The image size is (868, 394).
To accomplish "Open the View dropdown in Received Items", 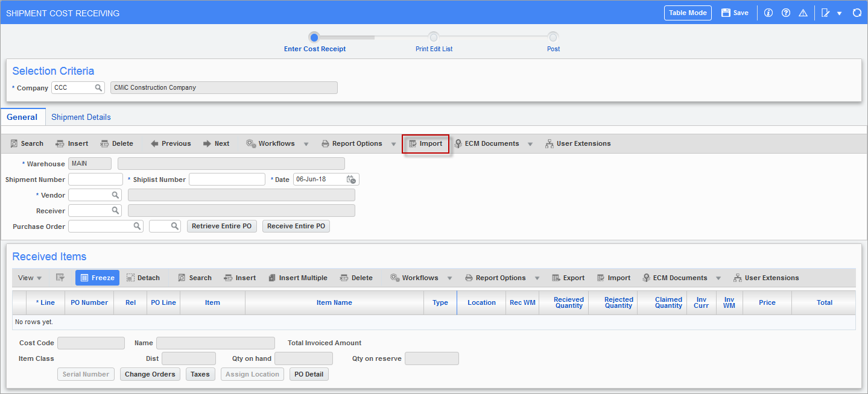I will pos(30,278).
